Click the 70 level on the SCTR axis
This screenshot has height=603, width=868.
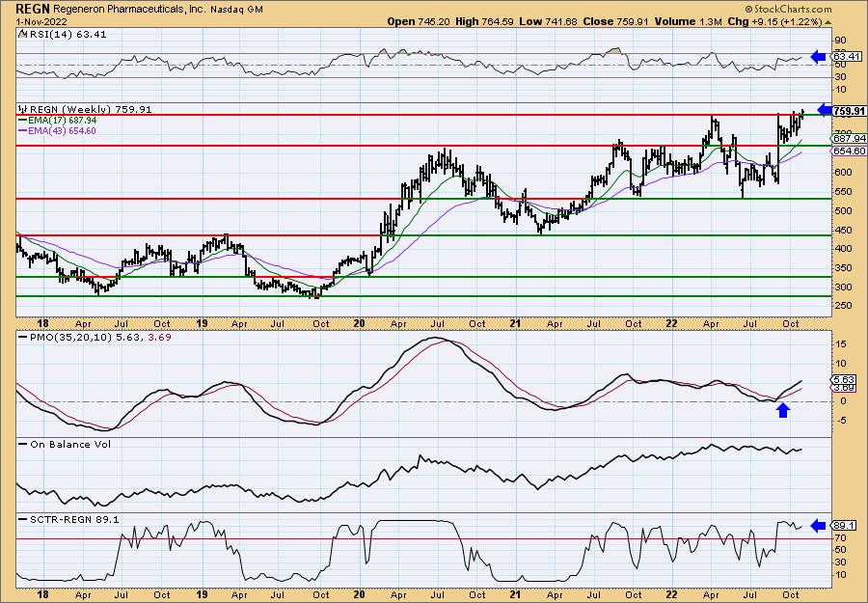tap(840, 537)
